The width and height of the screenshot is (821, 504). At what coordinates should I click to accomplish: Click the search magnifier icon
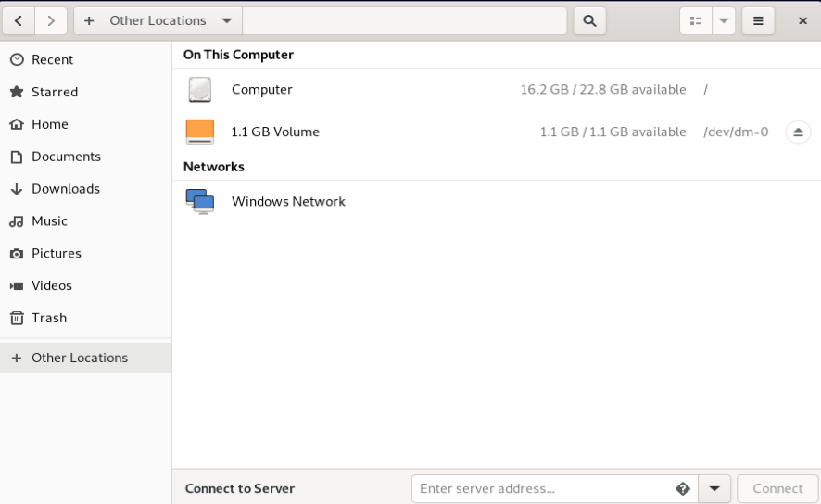tap(589, 21)
